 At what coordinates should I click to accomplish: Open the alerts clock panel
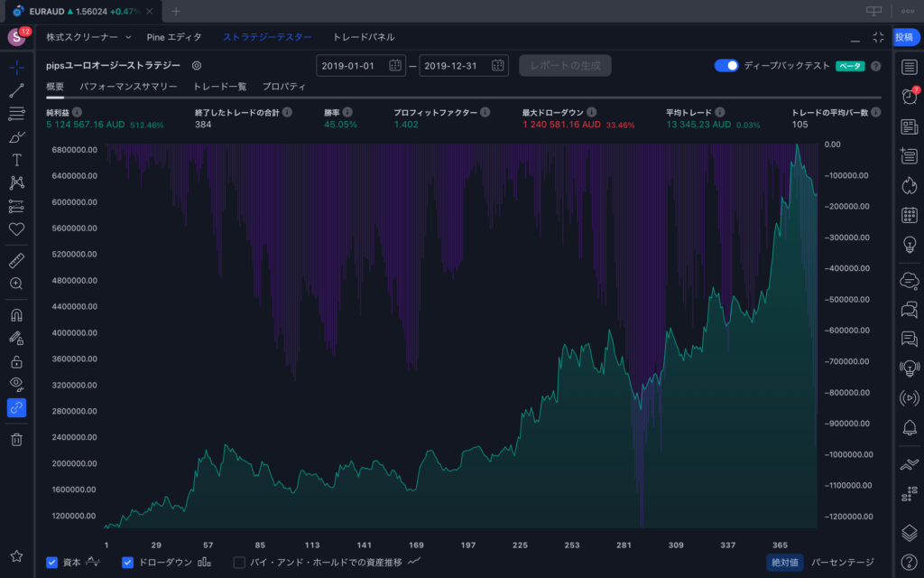click(x=910, y=96)
